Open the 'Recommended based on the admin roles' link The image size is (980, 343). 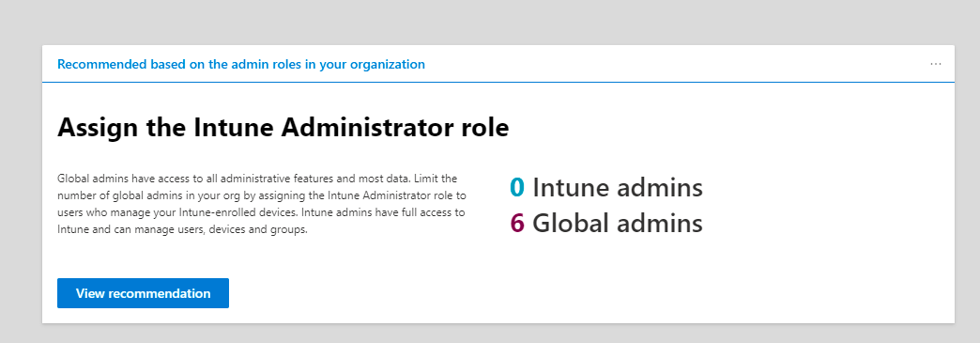241,64
